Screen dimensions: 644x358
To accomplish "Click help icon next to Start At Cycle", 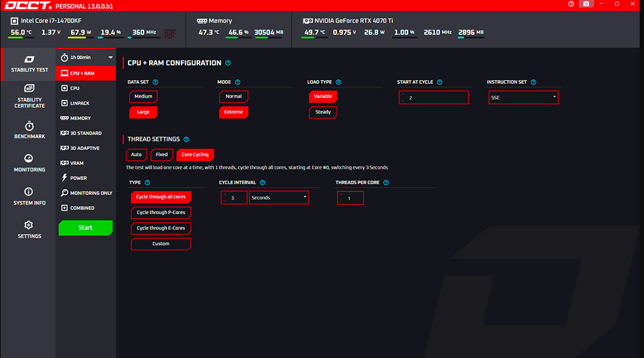I will tap(439, 82).
